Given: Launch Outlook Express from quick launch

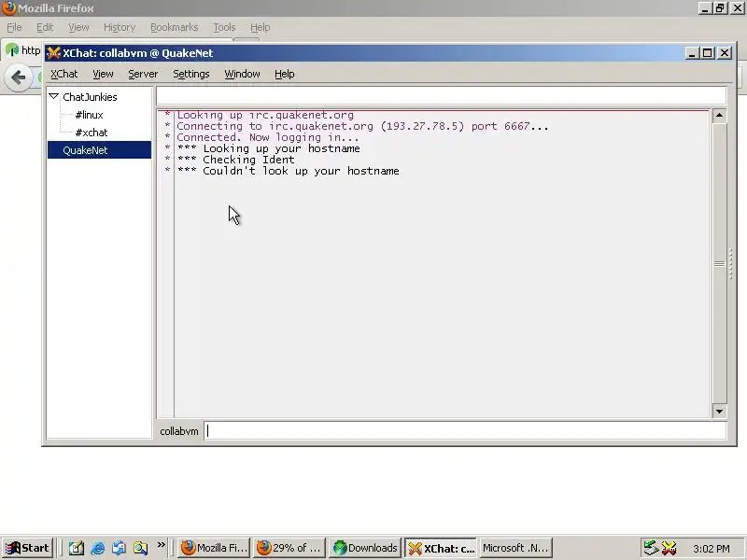Looking at the screenshot, I should click(x=120, y=548).
